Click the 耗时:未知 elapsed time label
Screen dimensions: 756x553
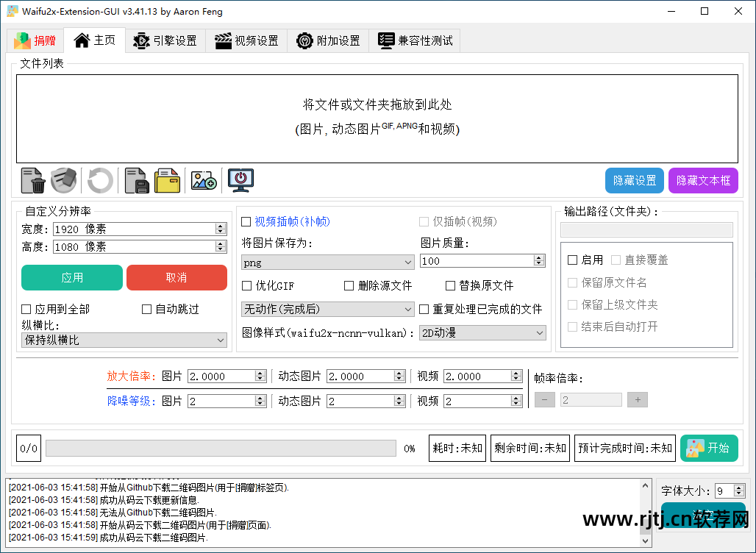pyautogui.click(x=457, y=449)
